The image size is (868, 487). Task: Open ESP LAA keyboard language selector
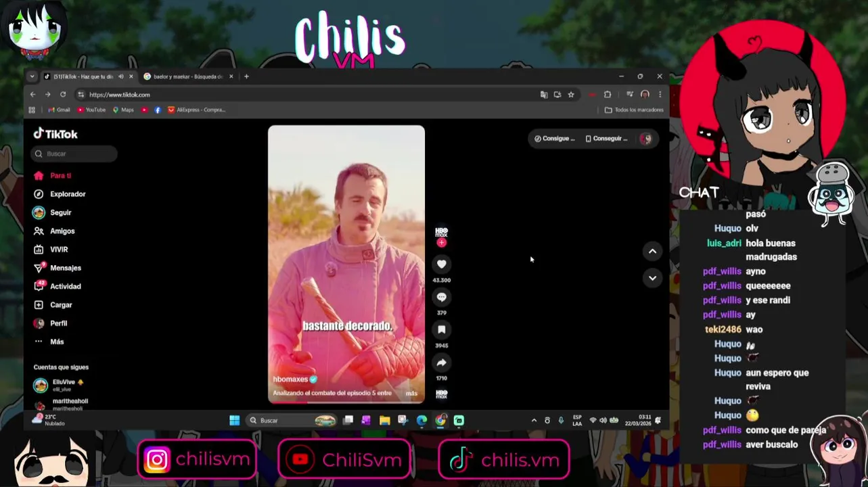coord(577,420)
